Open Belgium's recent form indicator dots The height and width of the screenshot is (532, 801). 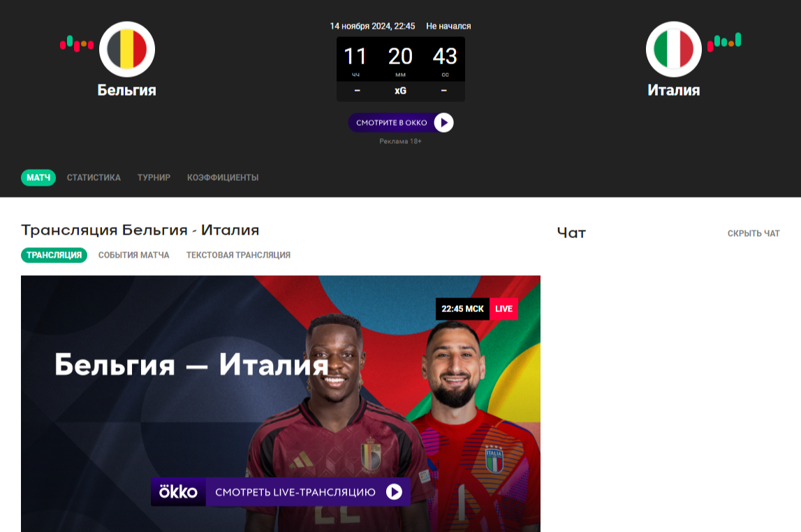(77, 44)
